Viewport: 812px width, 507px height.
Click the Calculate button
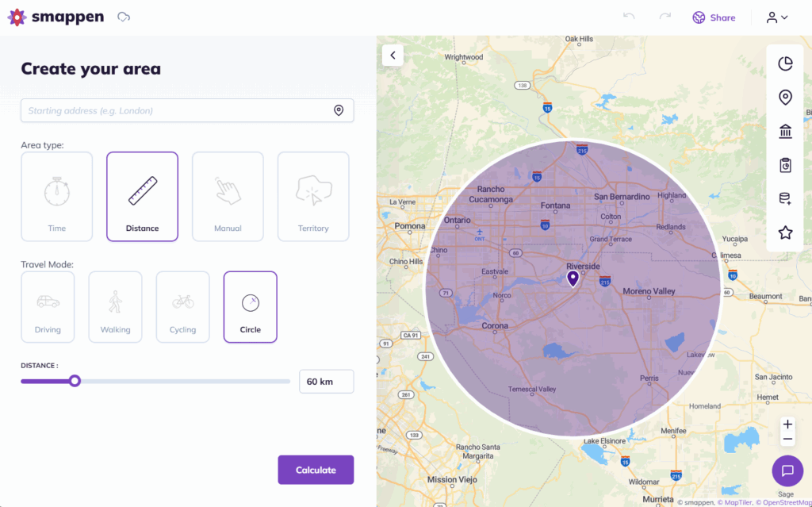(x=316, y=470)
